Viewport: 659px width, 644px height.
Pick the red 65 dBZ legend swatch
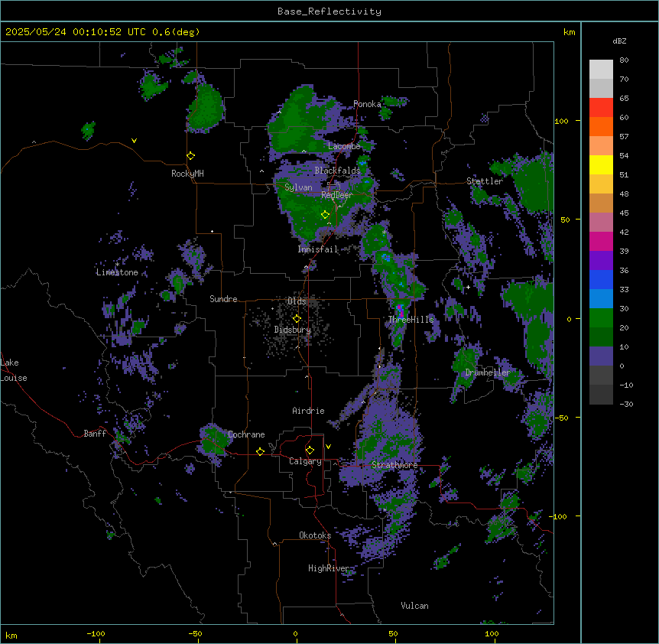pyautogui.click(x=601, y=108)
